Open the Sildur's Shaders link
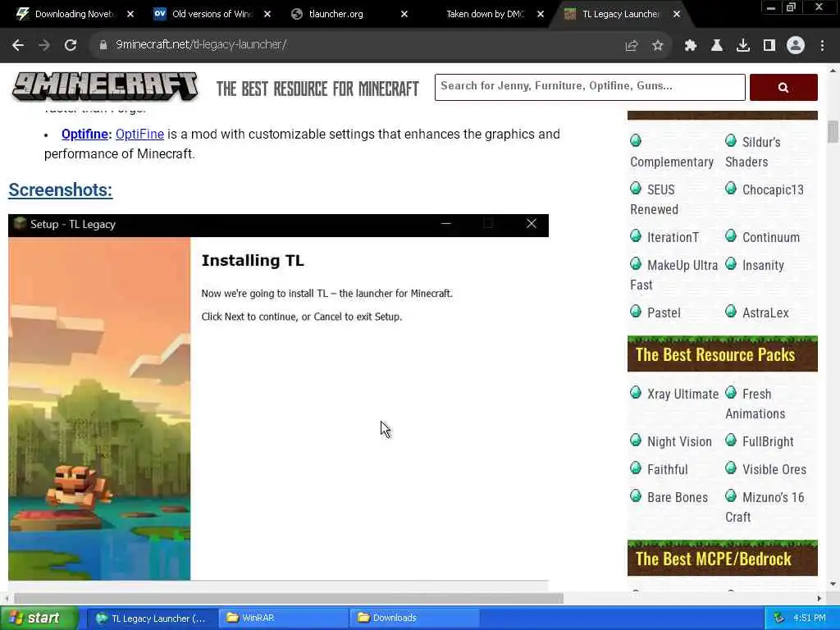The height and width of the screenshot is (630, 840). coord(753,152)
